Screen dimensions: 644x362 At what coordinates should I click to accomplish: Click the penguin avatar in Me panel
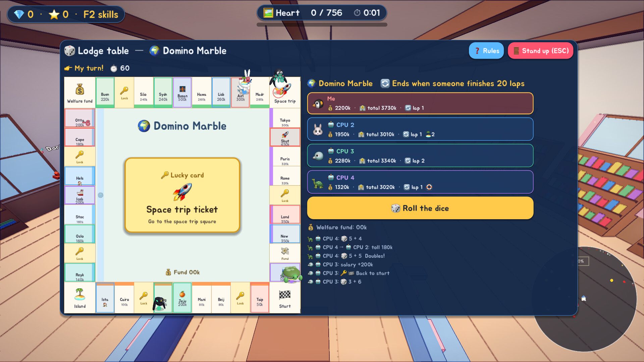[318, 104]
